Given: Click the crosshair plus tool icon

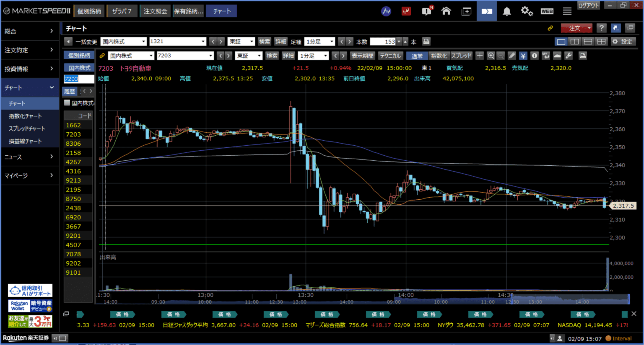Looking at the screenshot, I should (480, 56).
